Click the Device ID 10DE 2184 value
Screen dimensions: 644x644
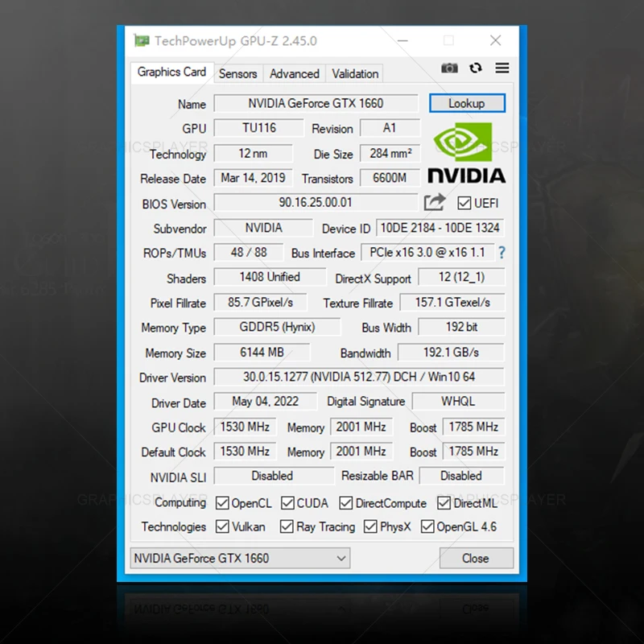point(440,228)
